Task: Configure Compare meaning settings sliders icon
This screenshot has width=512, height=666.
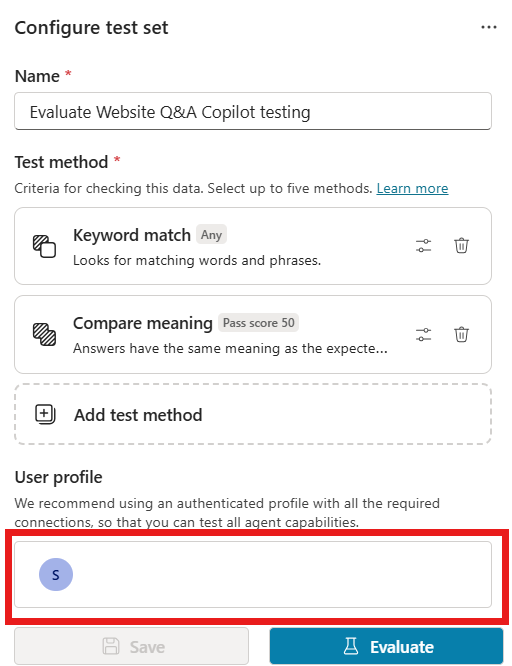Action: coord(423,334)
